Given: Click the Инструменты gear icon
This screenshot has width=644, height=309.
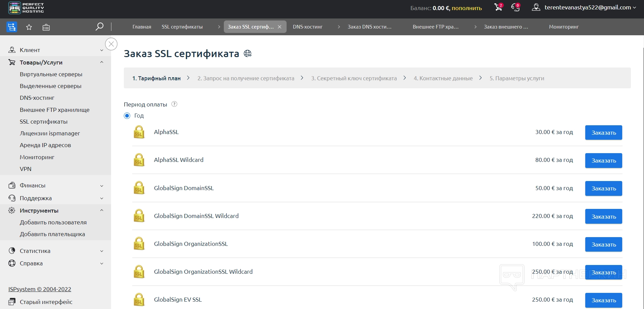Looking at the screenshot, I should point(12,210).
